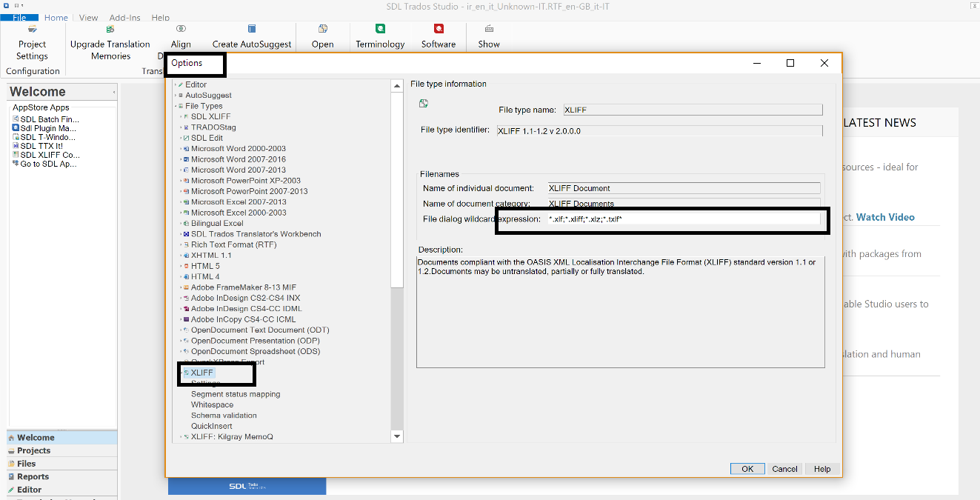The width and height of the screenshot is (980, 500).
Task: Switch to the Home ribbon tab
Action: (56, 18)
